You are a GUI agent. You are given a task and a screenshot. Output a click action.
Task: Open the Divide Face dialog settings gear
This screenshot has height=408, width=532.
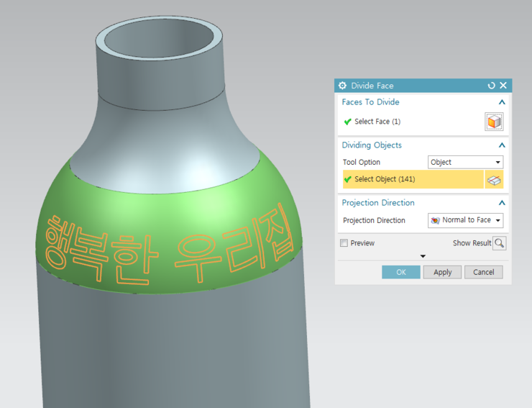coord(342,86)
